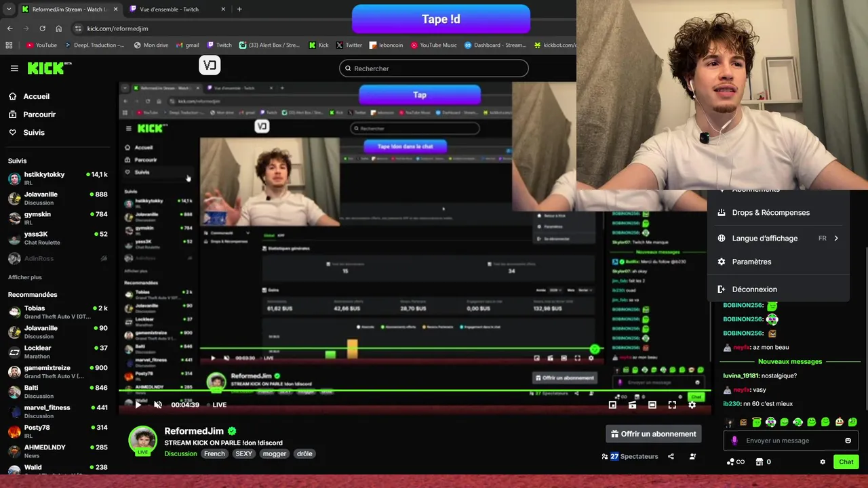Open the browser apps grid icon

point(9,45)
